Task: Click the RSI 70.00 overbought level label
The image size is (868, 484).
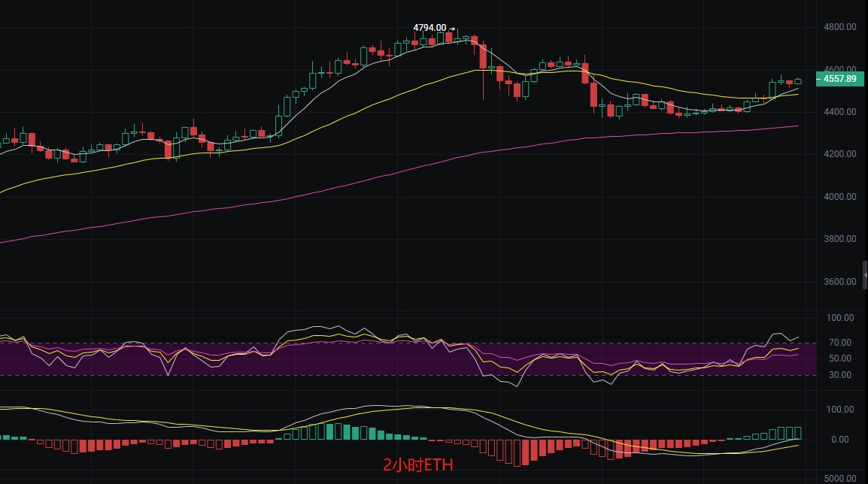Action: pyautogui.click(x=839, y=343)
